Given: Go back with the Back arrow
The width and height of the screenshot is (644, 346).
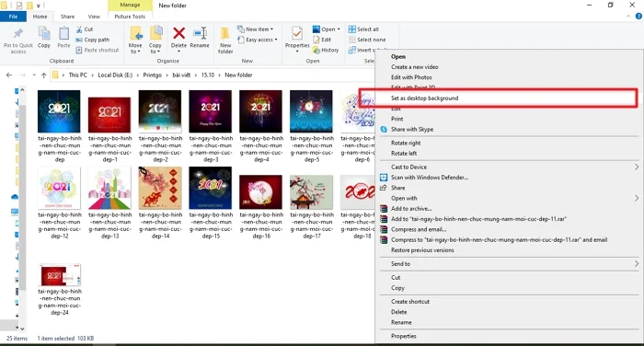Looking at the screenshot, I should [9, 75].
